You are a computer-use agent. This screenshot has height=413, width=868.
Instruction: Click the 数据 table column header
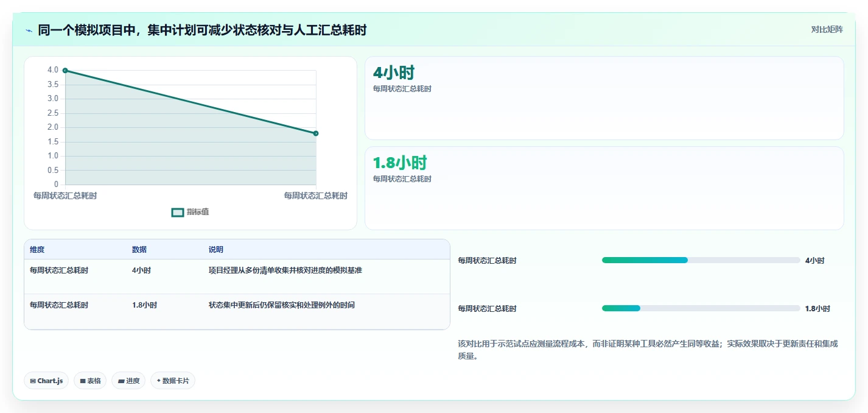point(139,250)
